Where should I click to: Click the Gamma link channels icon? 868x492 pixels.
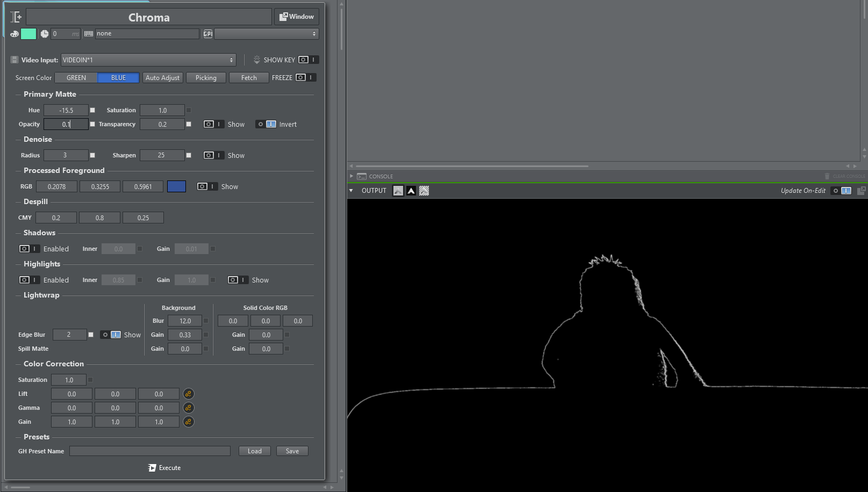188,408
